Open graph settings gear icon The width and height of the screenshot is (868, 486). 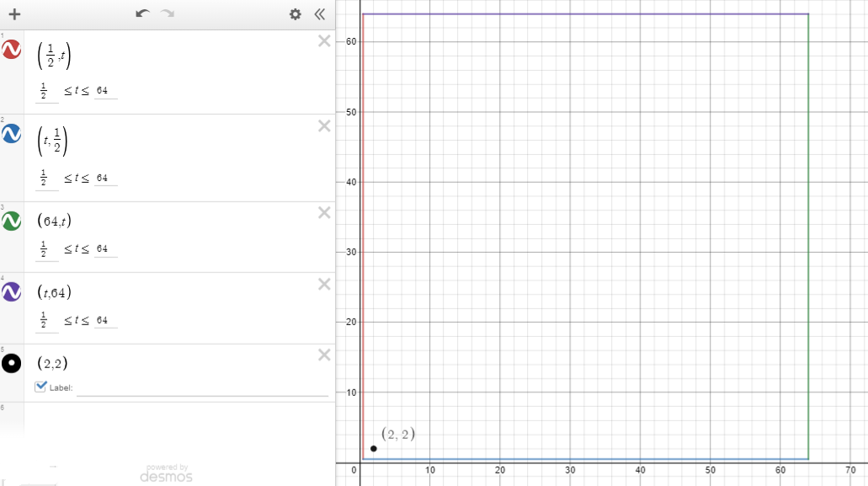(295, 14)
